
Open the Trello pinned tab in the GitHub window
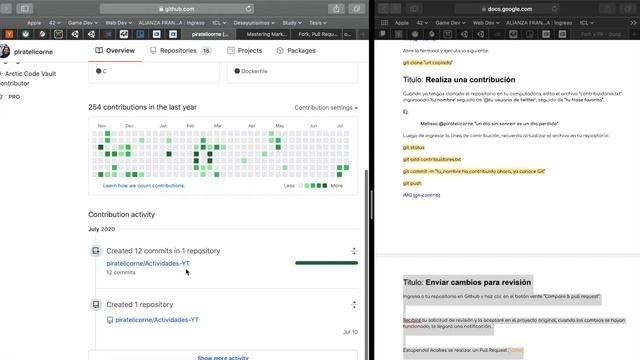point(140,34)
